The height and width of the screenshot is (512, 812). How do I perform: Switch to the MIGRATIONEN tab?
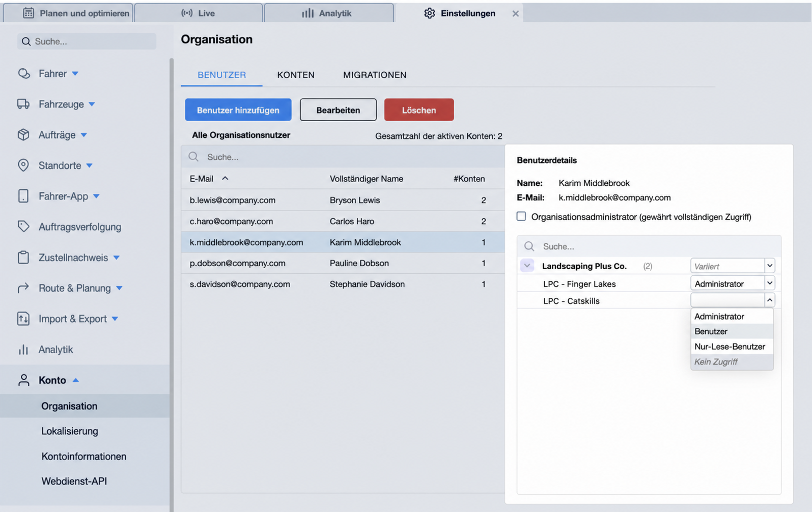374,75
